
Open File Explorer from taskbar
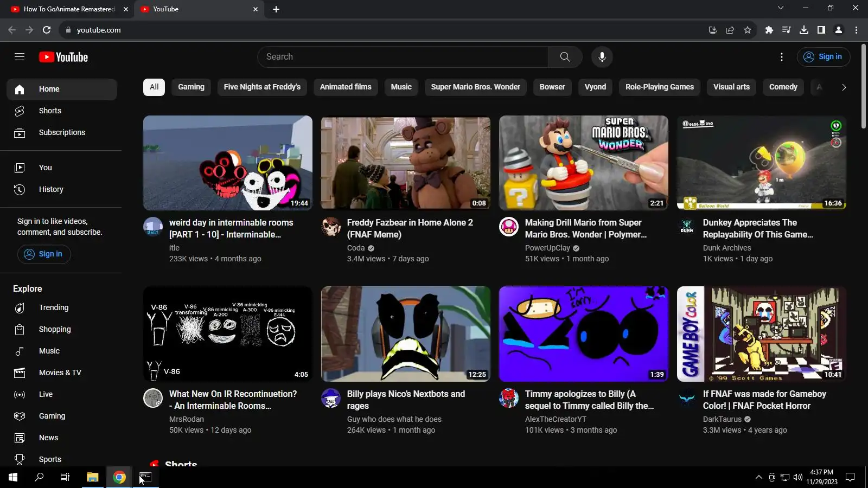point(92,477)
